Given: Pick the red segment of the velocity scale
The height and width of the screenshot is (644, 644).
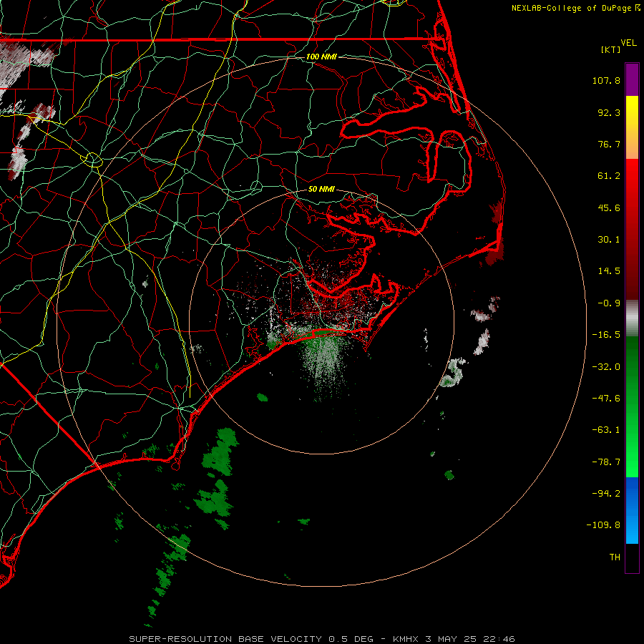Looking at the screenshot, I should [632, 229].
